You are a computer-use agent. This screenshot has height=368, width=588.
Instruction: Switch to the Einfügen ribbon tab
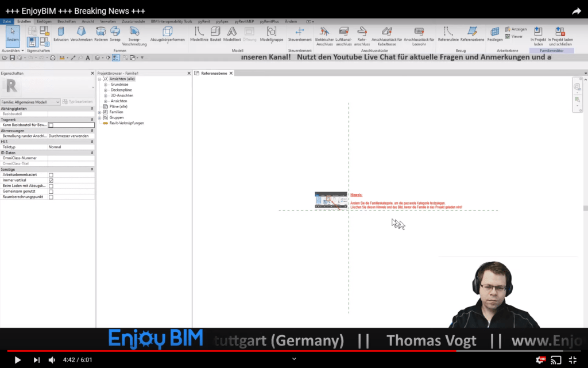[44, 21]
